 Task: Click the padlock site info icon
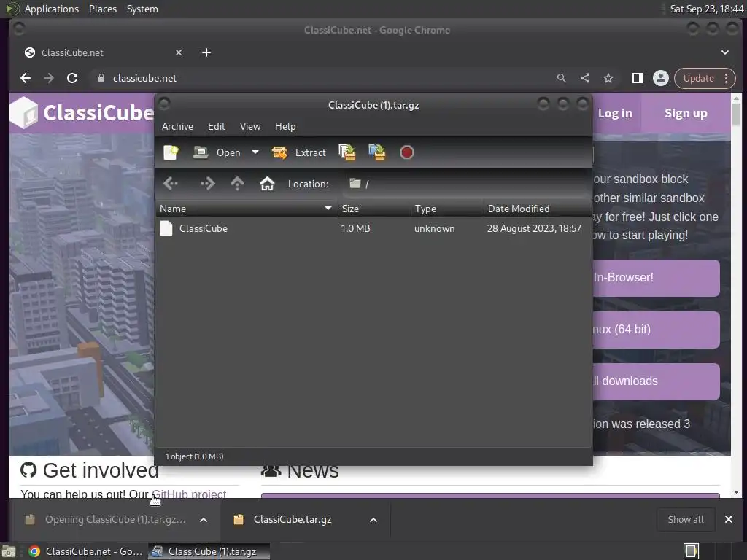101,78
